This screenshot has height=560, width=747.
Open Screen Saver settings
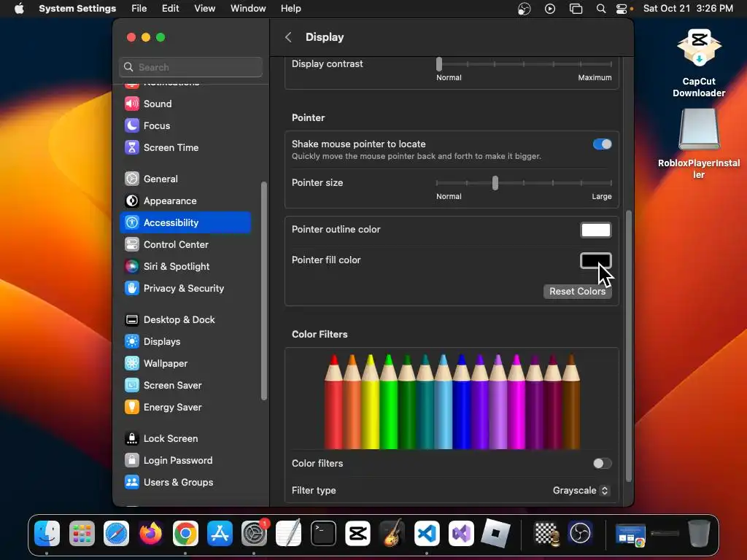[x=185, y=386]
